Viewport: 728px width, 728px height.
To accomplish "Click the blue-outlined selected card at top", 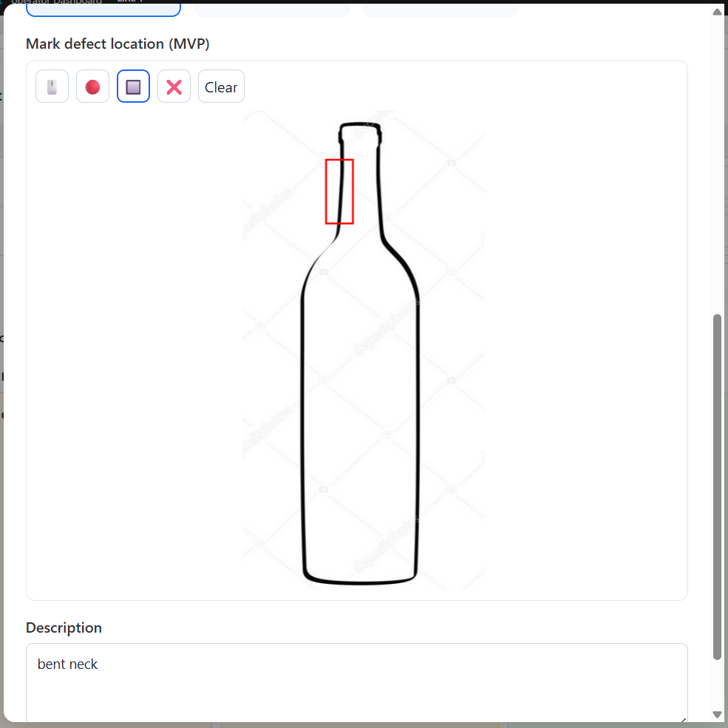I will click(x=103, y=10).
